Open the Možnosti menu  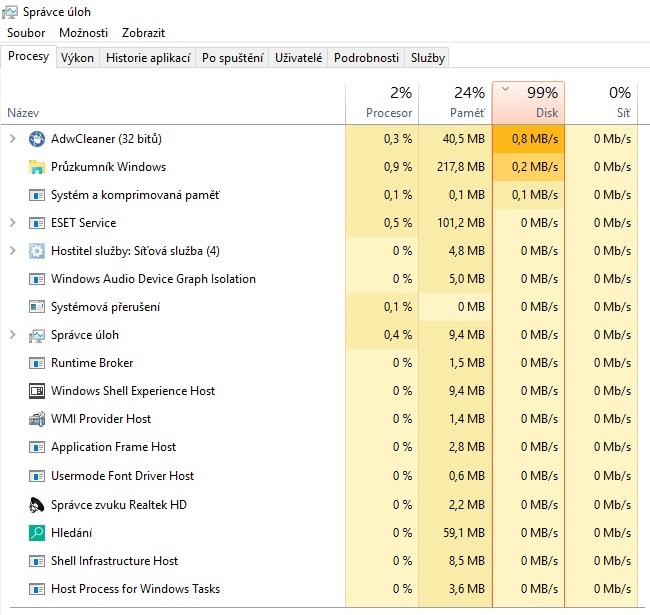point(83,33)
